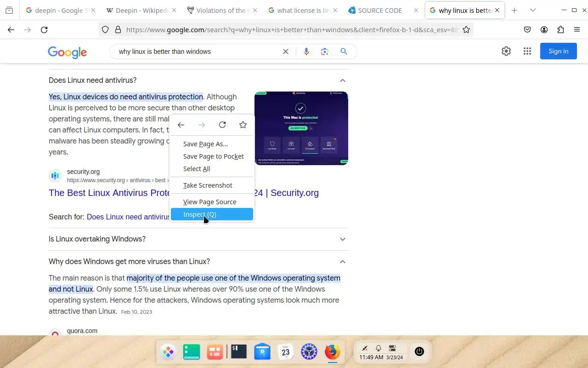The width and height of the screenshot is (588, 368).
Task: Go to Google home via the logo
Action: pyautogui.click(x=67, y=52)
